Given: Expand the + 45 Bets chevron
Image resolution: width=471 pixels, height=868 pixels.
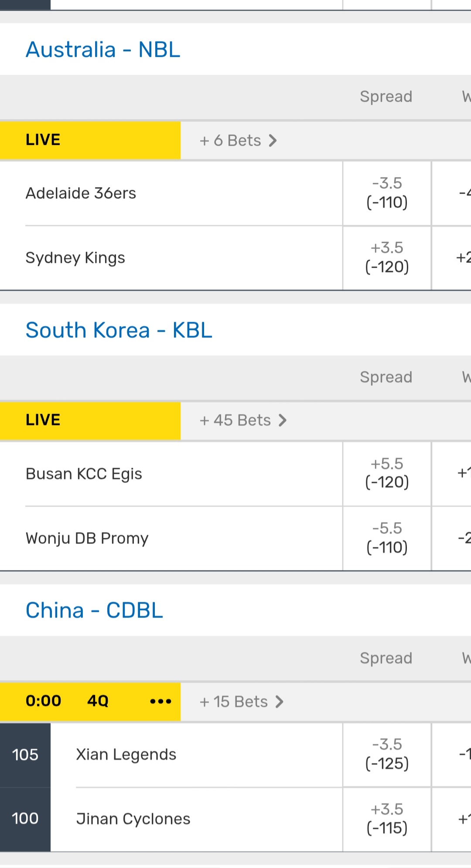Looking at the screenshot, I should pos(283,420).
